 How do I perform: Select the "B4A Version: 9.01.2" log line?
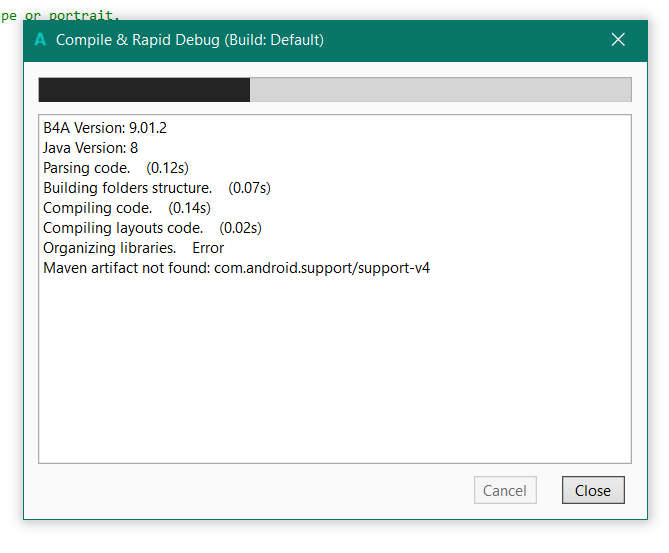tap(105, 128)
